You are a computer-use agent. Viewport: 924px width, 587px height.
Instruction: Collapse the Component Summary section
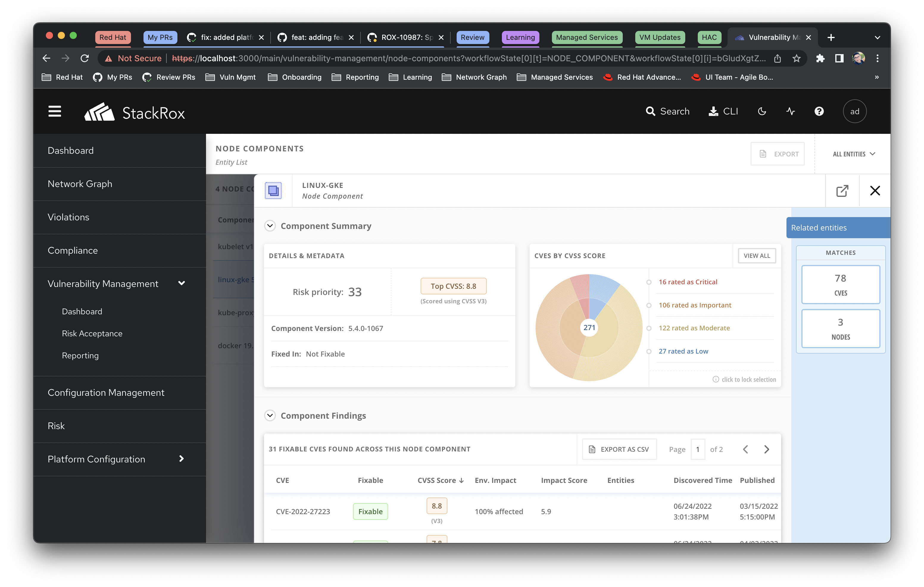270,226
